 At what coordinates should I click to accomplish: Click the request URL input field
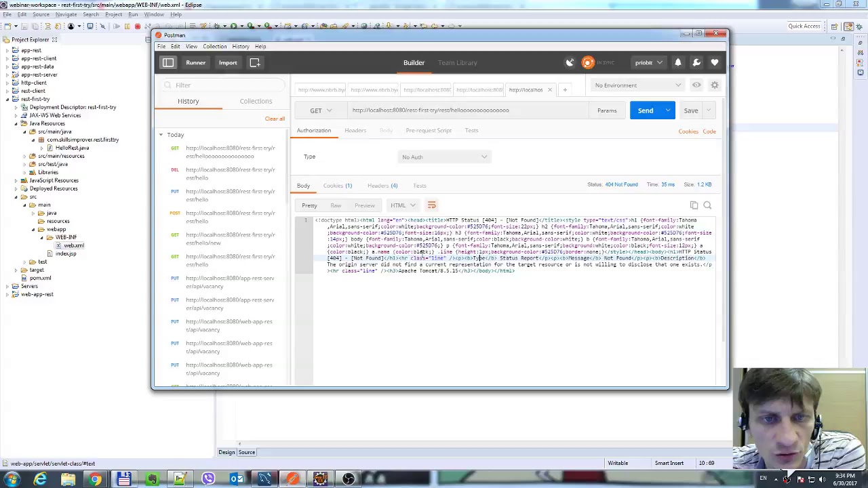468,110
